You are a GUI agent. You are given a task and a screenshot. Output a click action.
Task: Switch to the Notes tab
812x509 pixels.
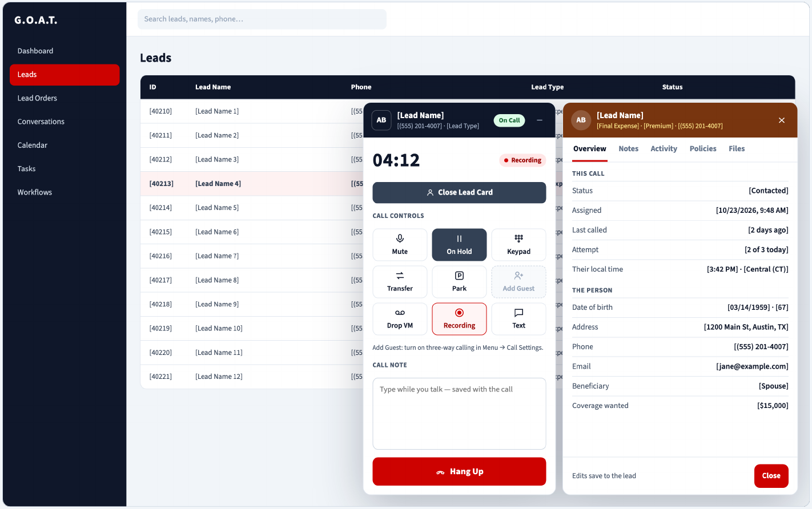tap(628, 148)
